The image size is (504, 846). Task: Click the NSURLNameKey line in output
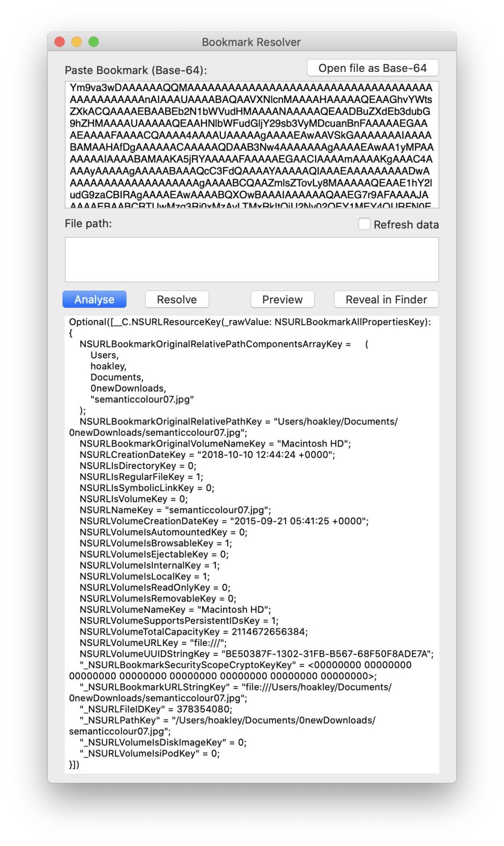click(175, 510)
